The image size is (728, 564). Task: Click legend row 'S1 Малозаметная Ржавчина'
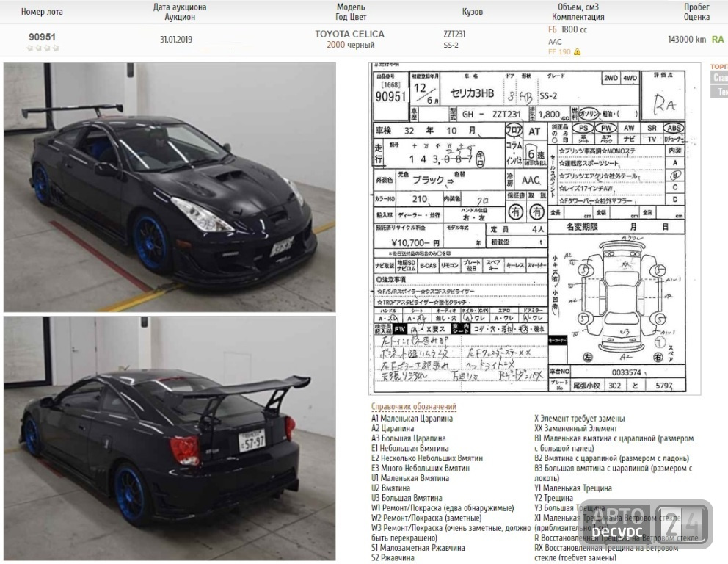pos(418,548)
